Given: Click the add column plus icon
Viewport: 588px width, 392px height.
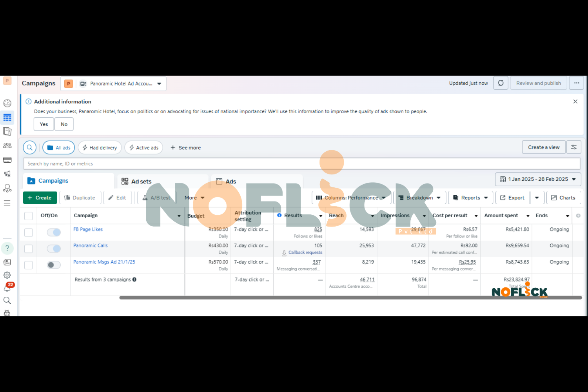Looking at the screenshot, I should click(578, 216).
